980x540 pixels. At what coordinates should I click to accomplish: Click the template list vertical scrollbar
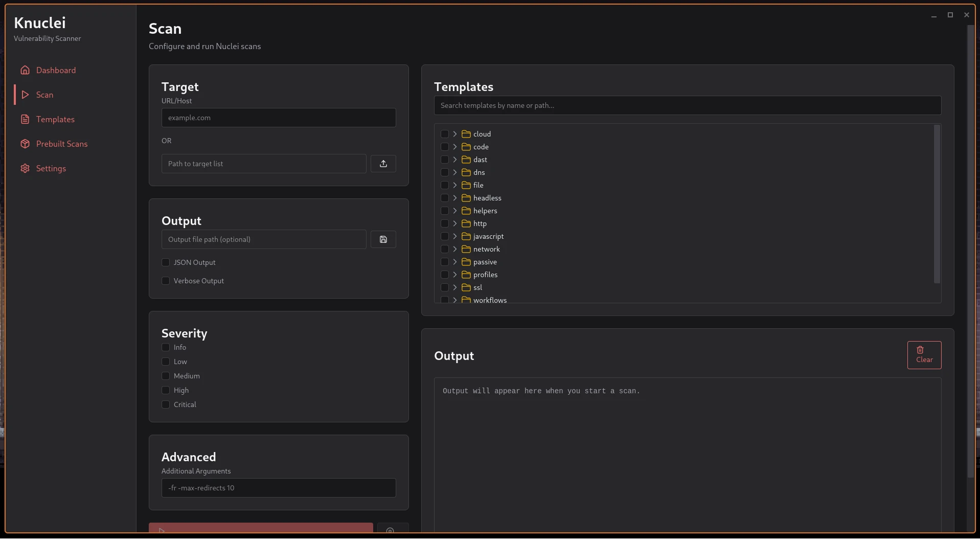point(937,204)
